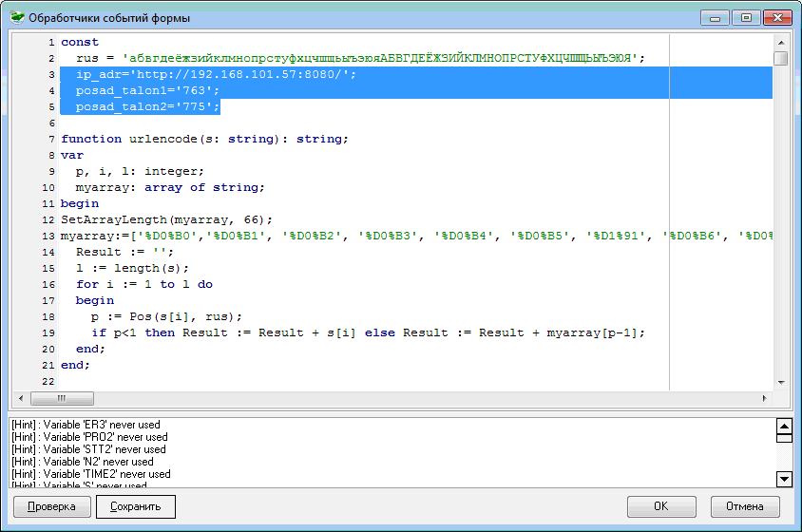The image size is (802, 532).
Task: Click the hints panel scroll up arrow
Action: (x=785, y=426)
